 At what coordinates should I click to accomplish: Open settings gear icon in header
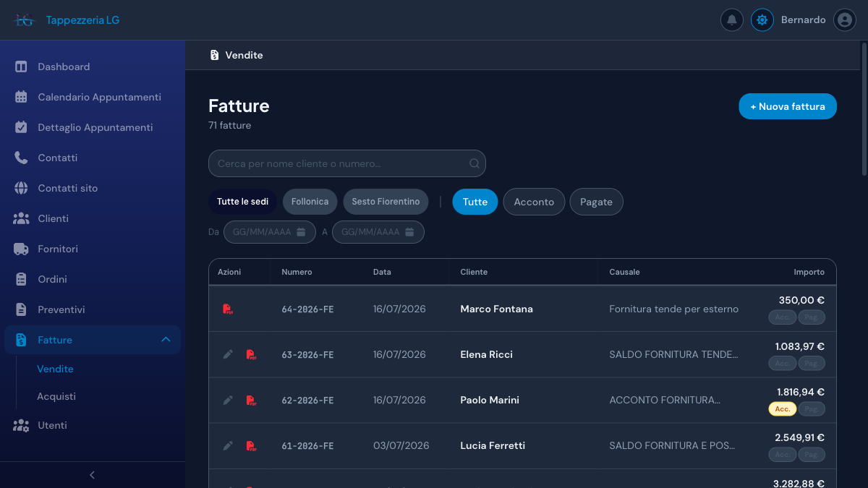point(762,20)
